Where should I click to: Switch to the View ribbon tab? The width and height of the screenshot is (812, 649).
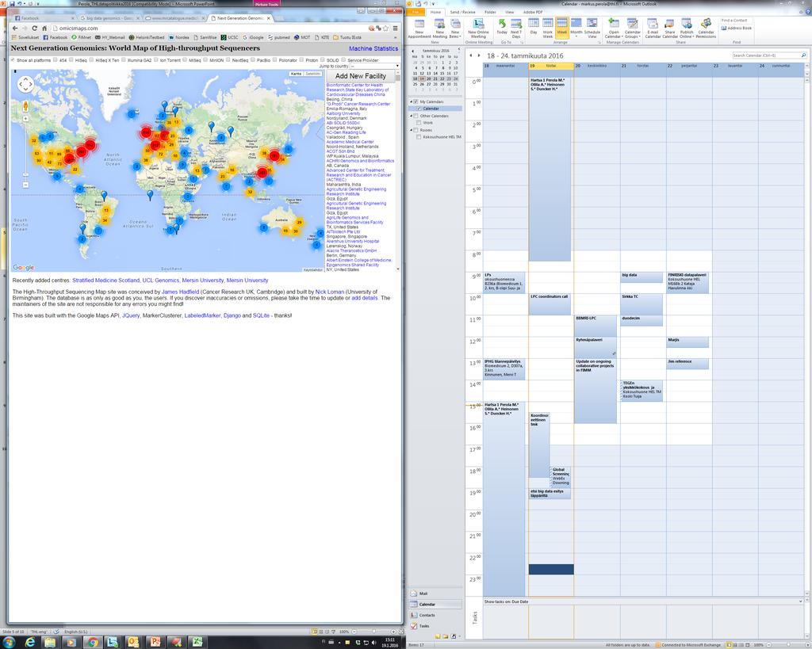(x=510, y=12)
